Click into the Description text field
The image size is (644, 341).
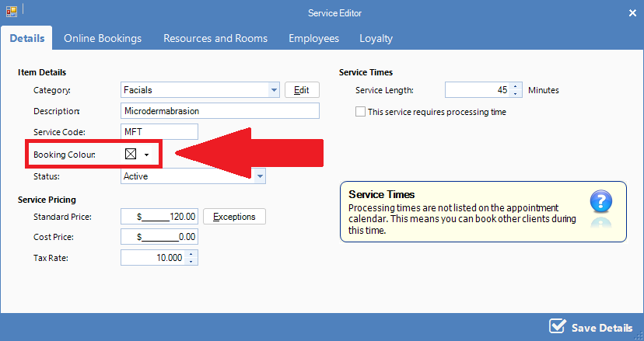point(220,111)
